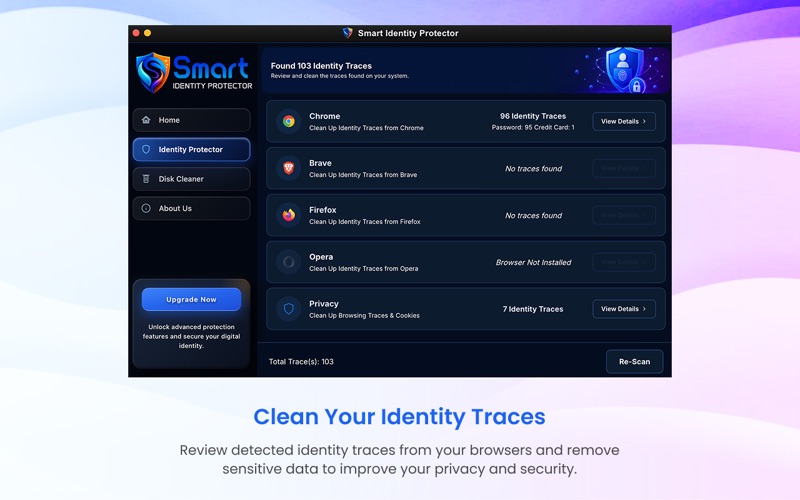This screenshot has width=800, height=500.
Task: Click the Privacy row title
Action: [323, 304]
